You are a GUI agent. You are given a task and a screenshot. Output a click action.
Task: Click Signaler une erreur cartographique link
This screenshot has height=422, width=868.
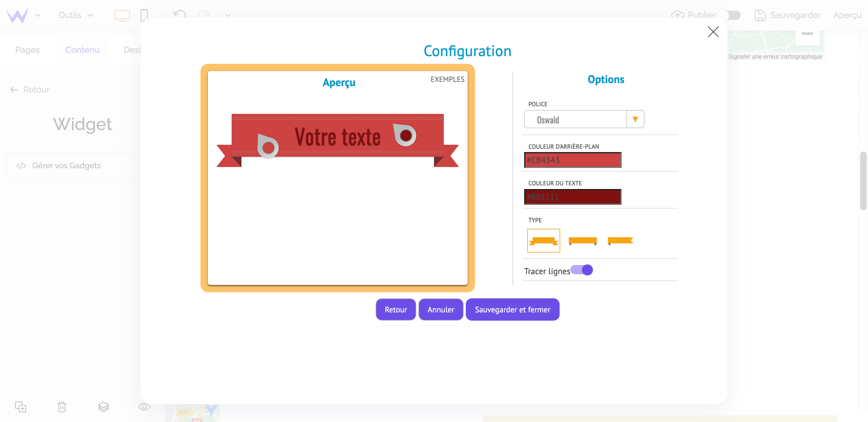coord(775,56)
